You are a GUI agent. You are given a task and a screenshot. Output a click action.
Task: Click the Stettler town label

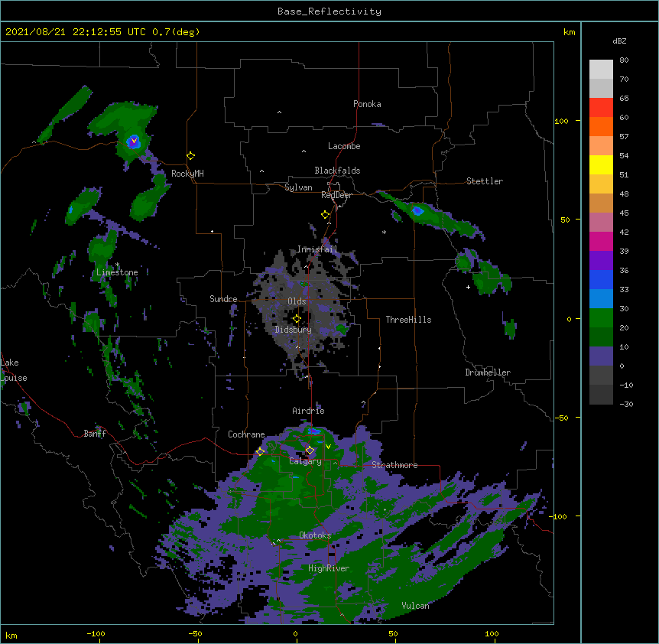(485, 181)
